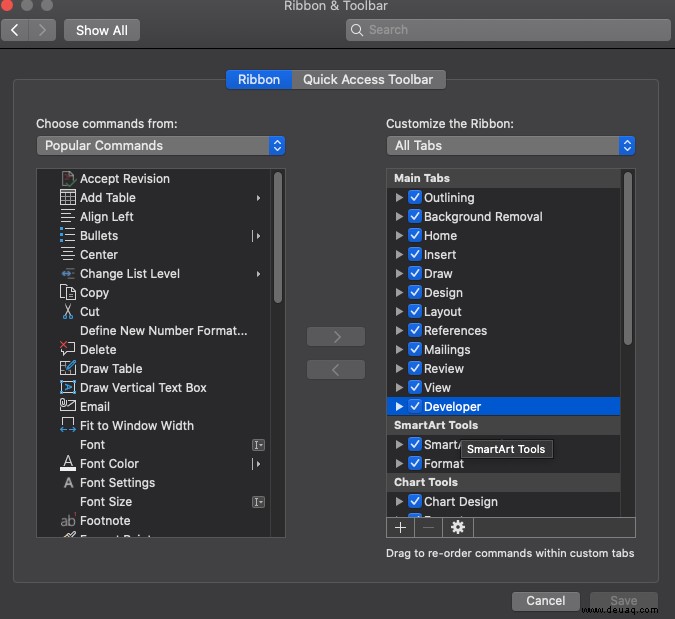675x619 pixels.
Task: Click the Font Color letter icon
Action: [68, 463]
